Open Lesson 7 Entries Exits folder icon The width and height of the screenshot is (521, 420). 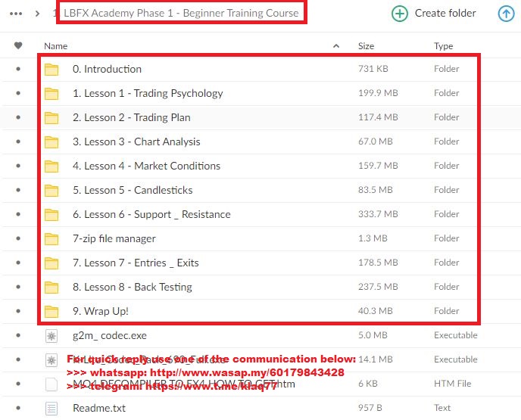click(x=51, y=263)
